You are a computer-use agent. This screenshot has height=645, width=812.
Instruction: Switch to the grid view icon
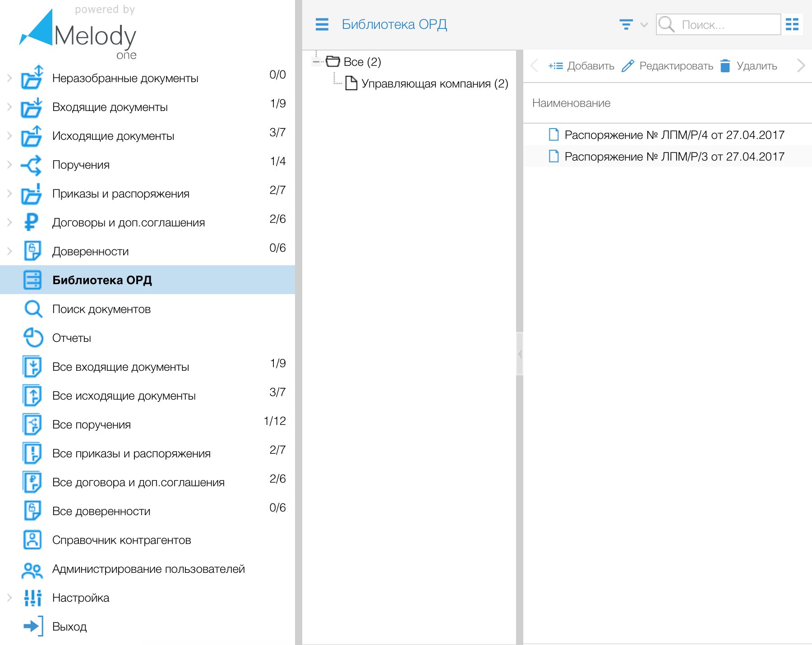click(x=792, y=24)
